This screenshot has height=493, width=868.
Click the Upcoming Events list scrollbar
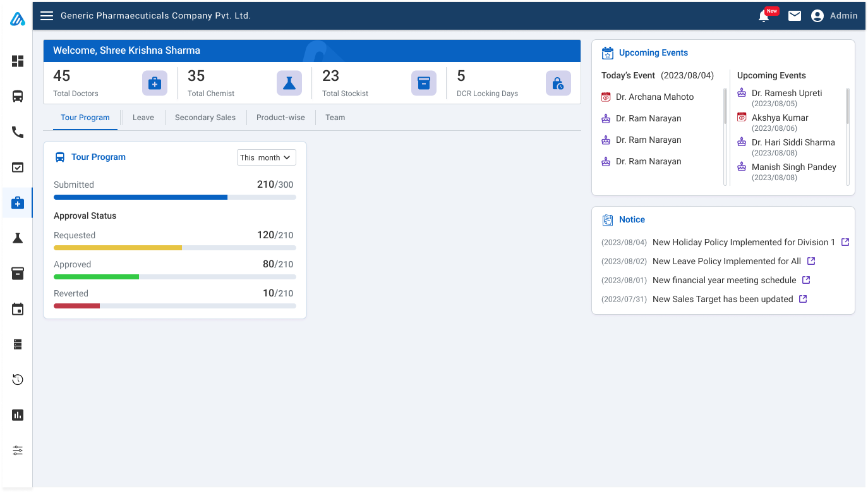pos(848,137)
